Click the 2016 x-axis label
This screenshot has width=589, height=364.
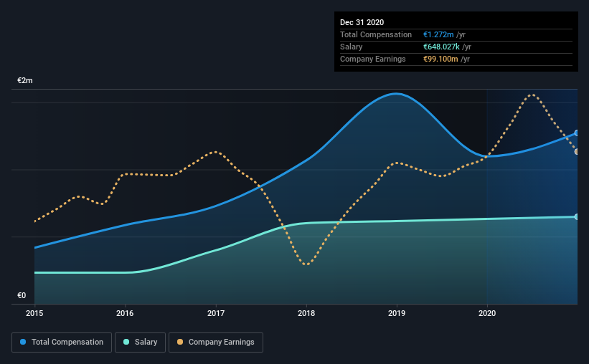[125, 313]
